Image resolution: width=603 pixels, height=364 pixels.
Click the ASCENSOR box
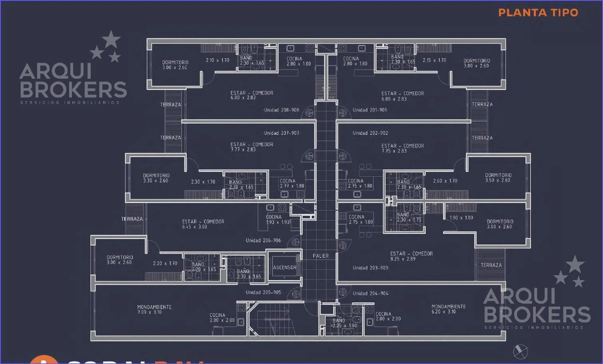[285, 268]
